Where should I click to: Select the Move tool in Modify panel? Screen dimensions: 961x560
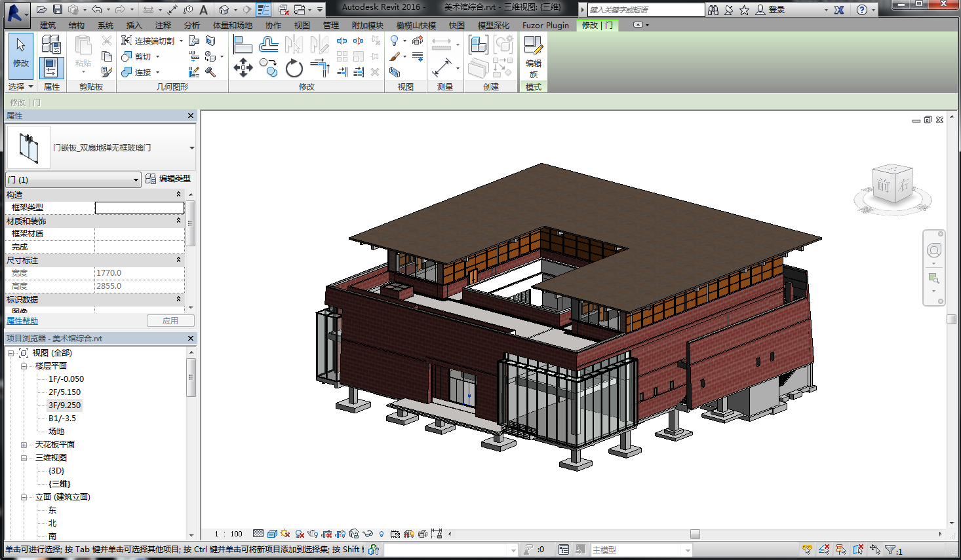tap(243, 67)
